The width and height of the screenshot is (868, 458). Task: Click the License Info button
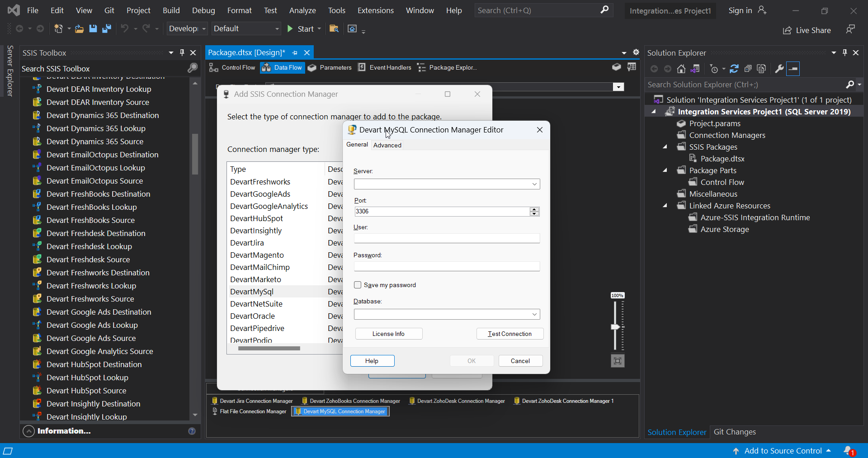(389, 334)
